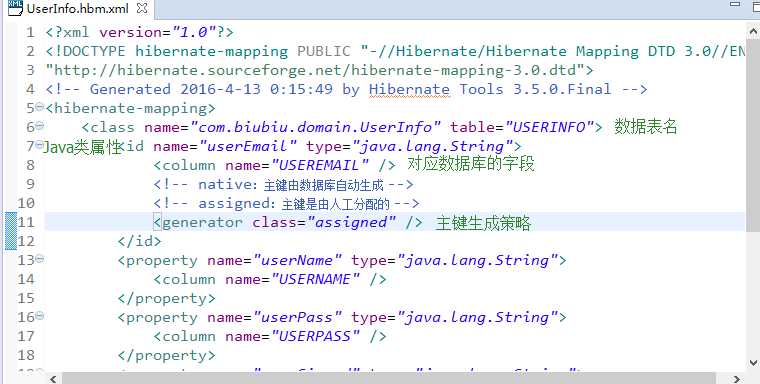
Task: Click the horizontal scrollbar thumb
Action: click(x=389, y=379)
